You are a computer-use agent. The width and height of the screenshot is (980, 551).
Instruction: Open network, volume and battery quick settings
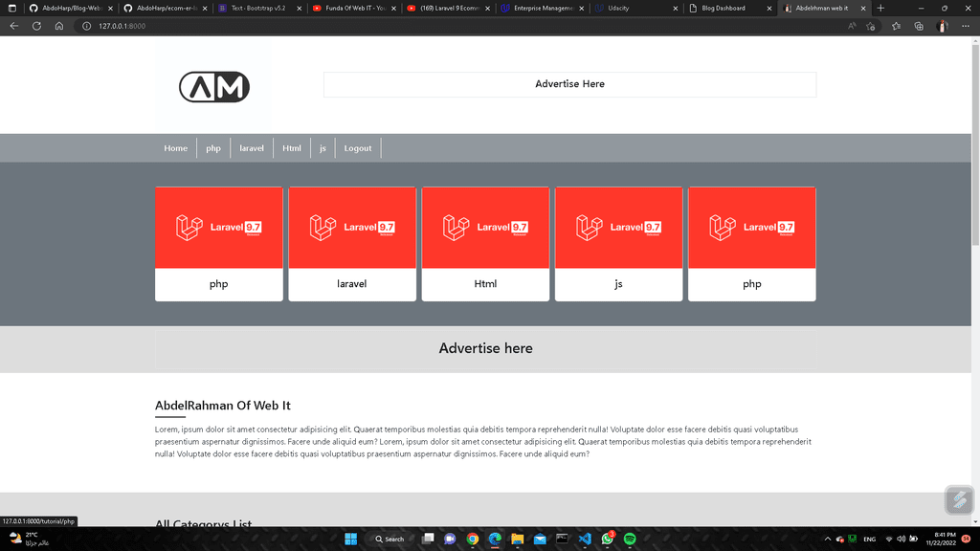tap(901, 539)
